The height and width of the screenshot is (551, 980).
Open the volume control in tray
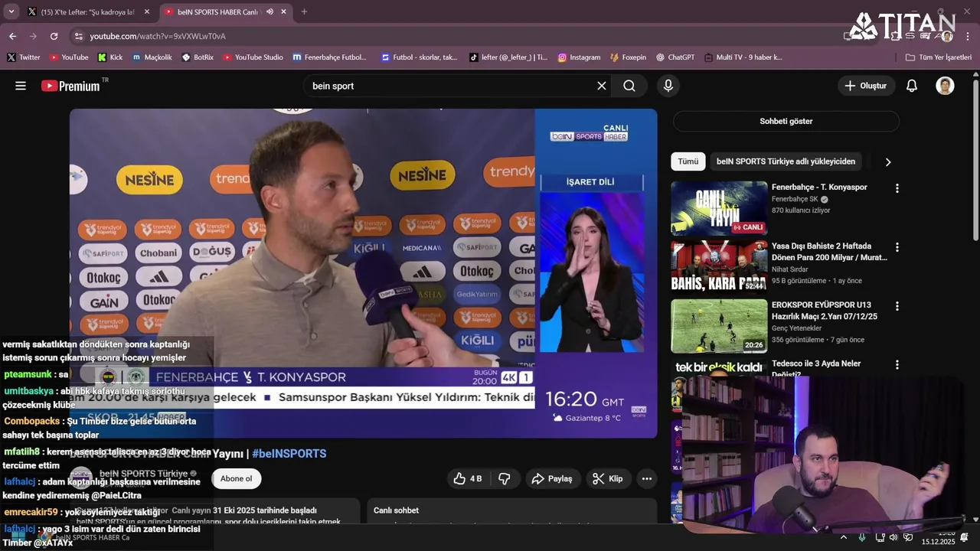893,537
